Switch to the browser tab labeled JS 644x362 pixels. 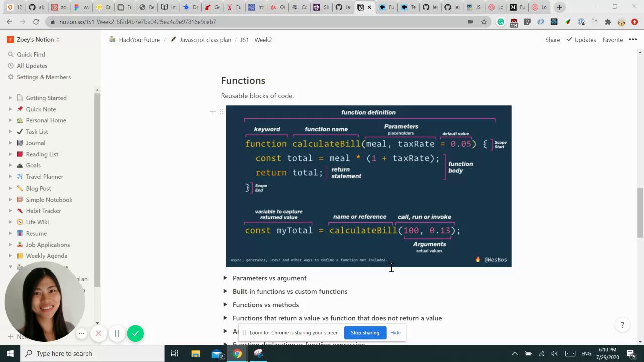coord(473,7)
